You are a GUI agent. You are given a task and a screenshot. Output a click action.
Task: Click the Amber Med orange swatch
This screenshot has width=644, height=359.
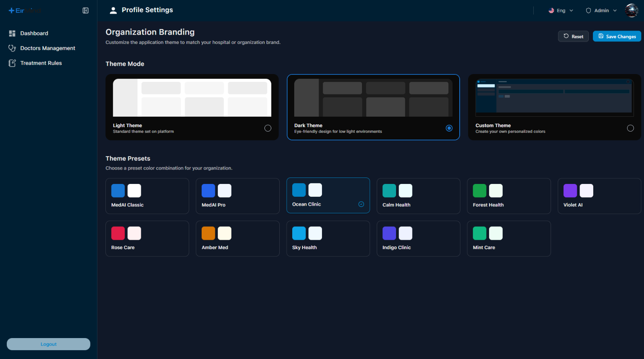click(208, 233)
